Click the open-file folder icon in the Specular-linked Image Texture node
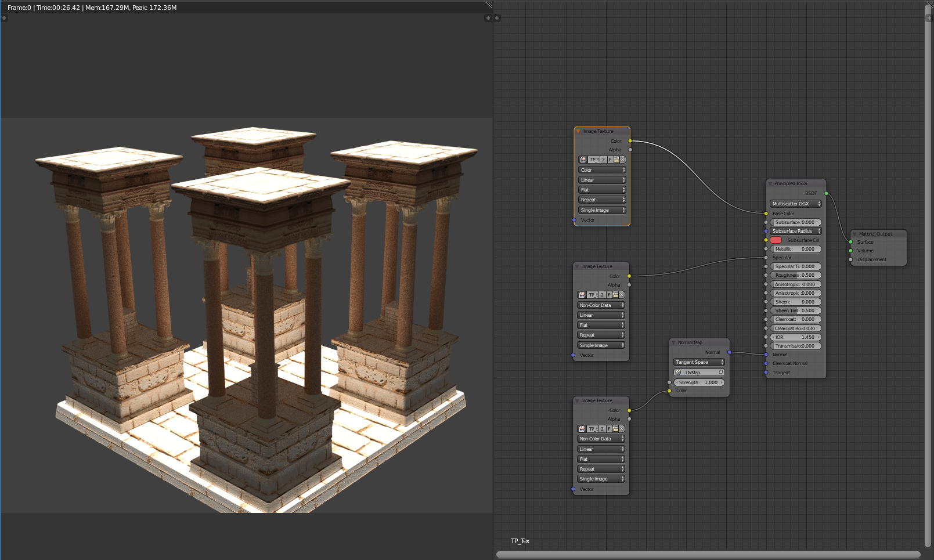The height and width of the screenshot is (560, 934). tap(615, 295)
